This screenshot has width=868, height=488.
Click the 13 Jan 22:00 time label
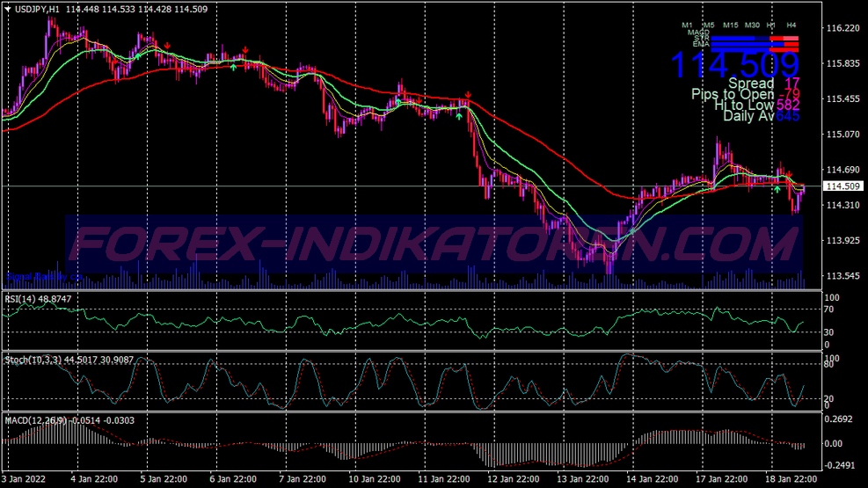pos(582,479)
